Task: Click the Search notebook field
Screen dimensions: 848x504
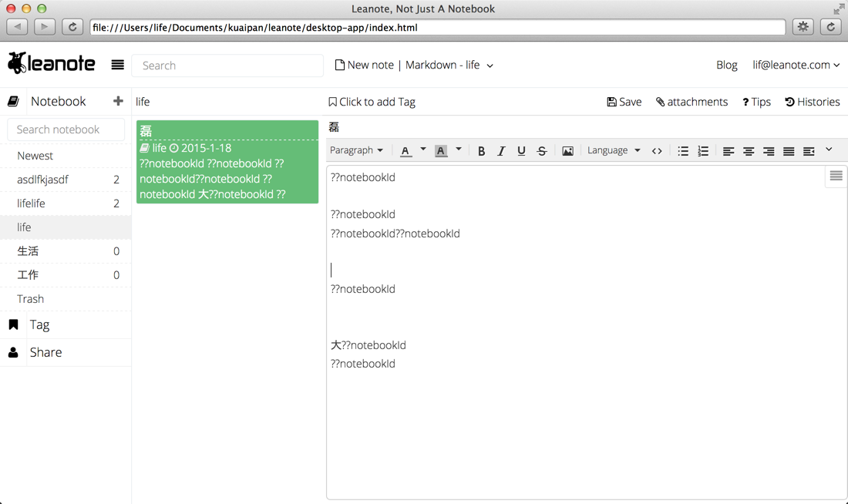Action: (66, 129)
